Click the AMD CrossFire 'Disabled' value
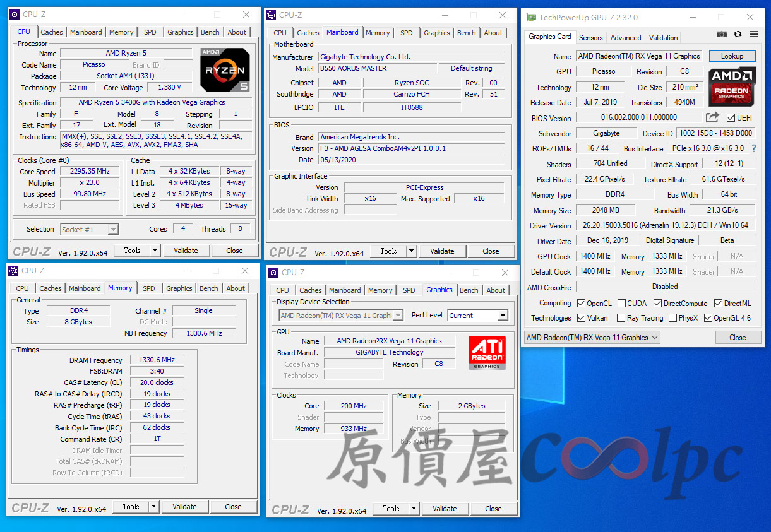 pos(666,287)
